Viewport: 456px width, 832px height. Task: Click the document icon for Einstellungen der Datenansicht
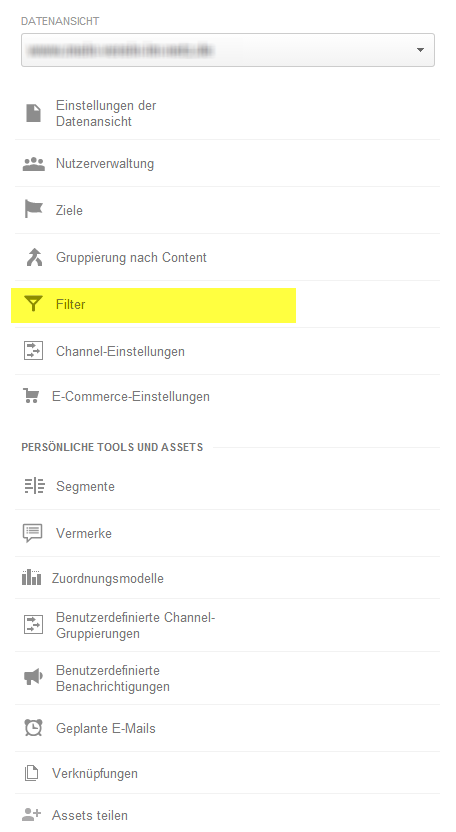tap(33, 113)
